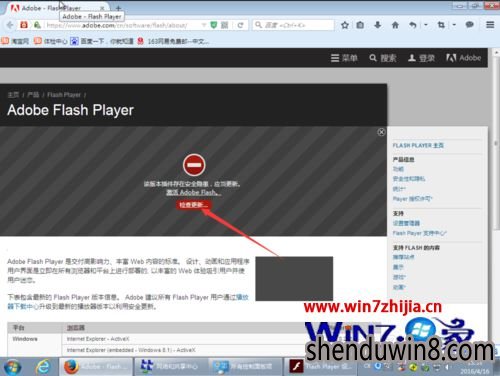Open the bookmarks list clipboard icon
Screen dimensions: 500x376
coord(360,25)
